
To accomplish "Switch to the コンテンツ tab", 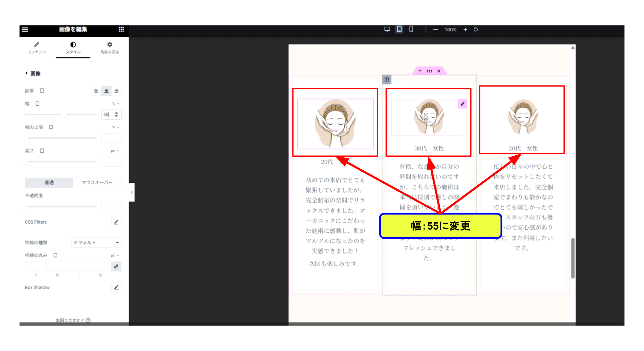I will click(x=37, y=48).
